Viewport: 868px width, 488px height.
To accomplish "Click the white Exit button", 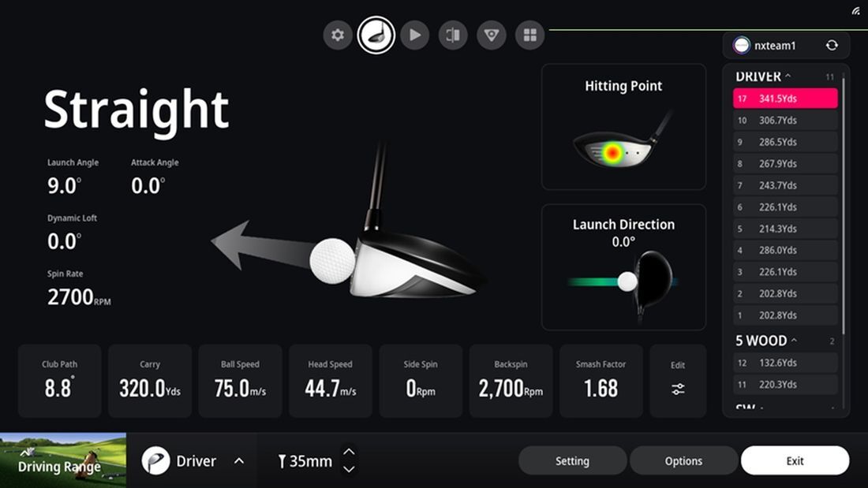I will pos(795,461).
